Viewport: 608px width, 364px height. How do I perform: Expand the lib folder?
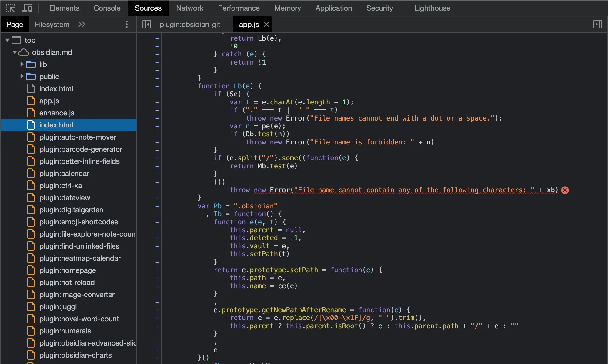click(22, 64)
